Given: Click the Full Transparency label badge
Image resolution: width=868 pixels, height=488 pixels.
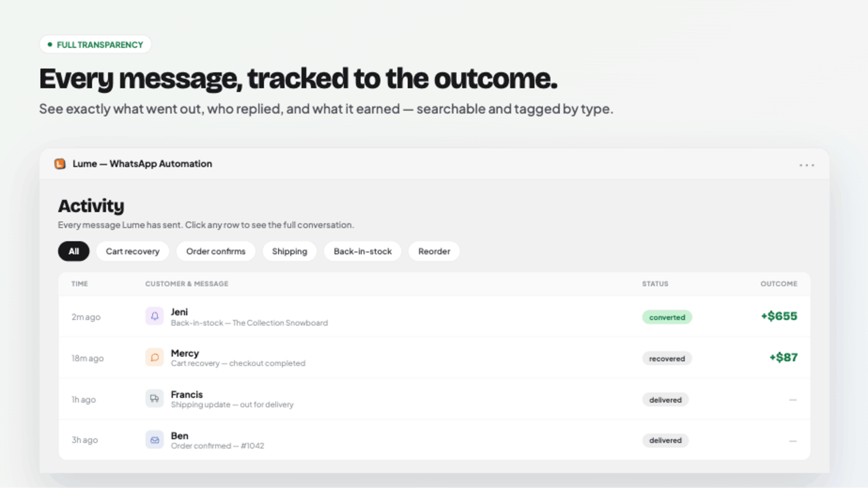Looking at the screenshot, I should click(95, 44).
